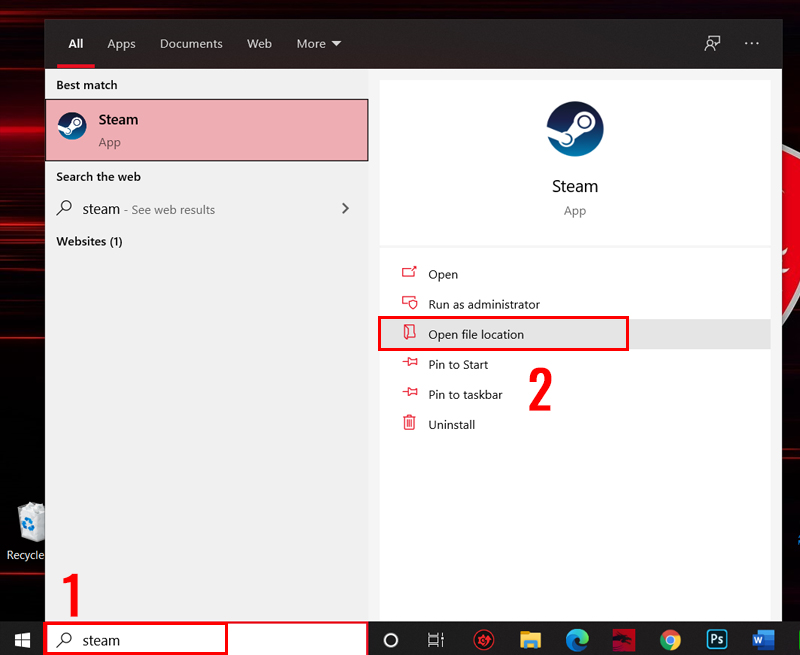Click the Open option for Steam
Image resolution: width=800 pixels, height=655 pixels.
[442, 275]
